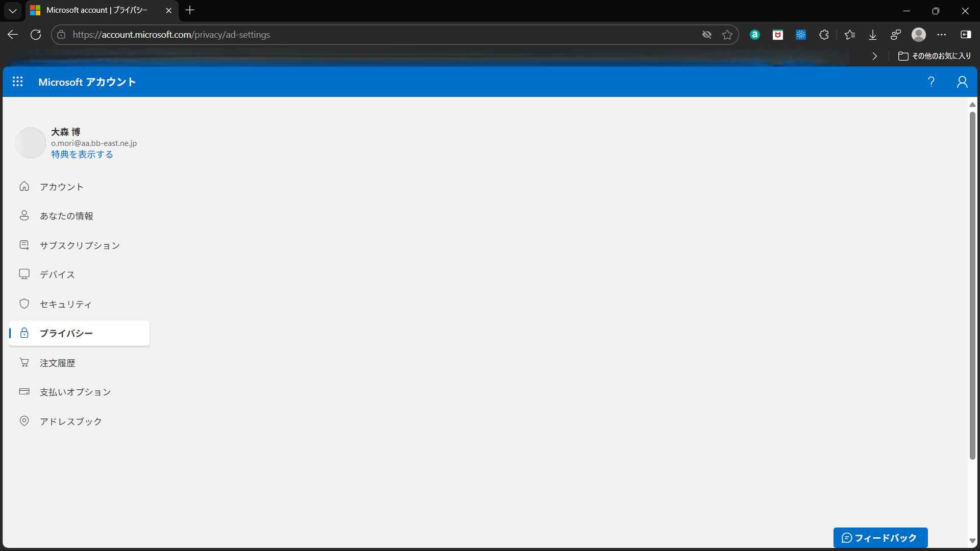Click the subscription icon beside サブスクリプション
This screenshot has width=980, height=551.
24,245
